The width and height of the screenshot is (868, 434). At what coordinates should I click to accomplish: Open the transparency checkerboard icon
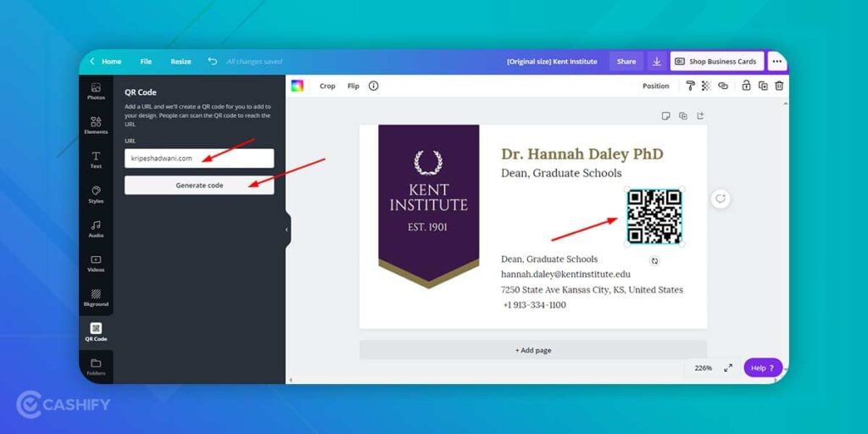click(x=706, y=86)
